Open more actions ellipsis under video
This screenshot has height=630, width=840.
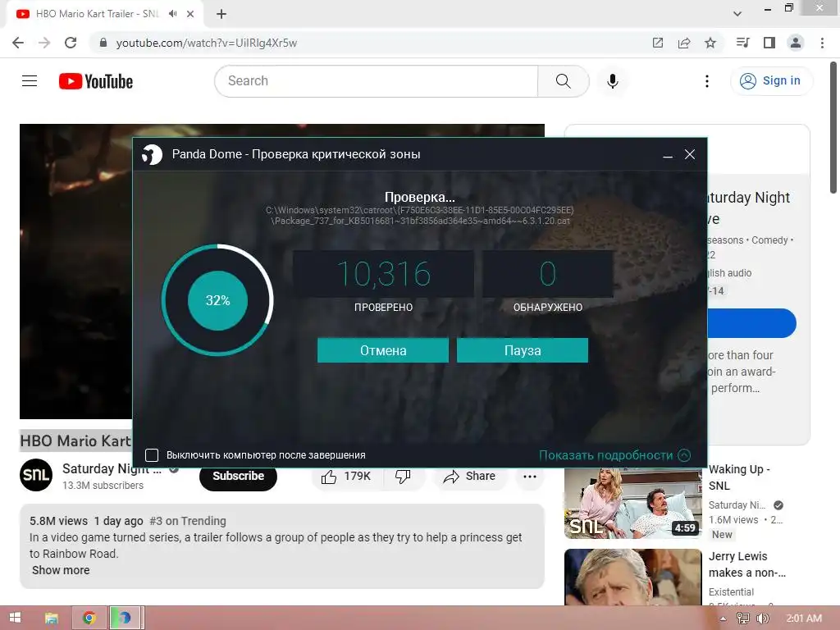tap(530, 477)
